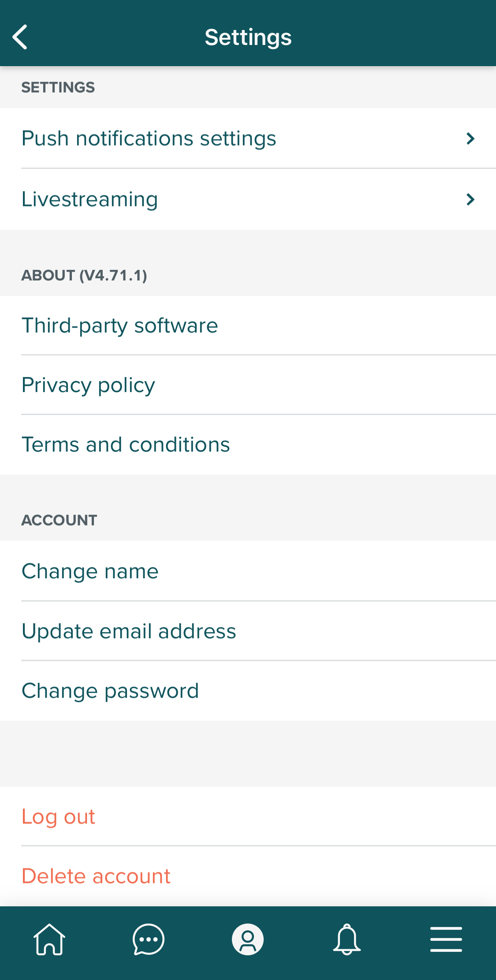Select the profile icon in bottom bar

[248, 939]
